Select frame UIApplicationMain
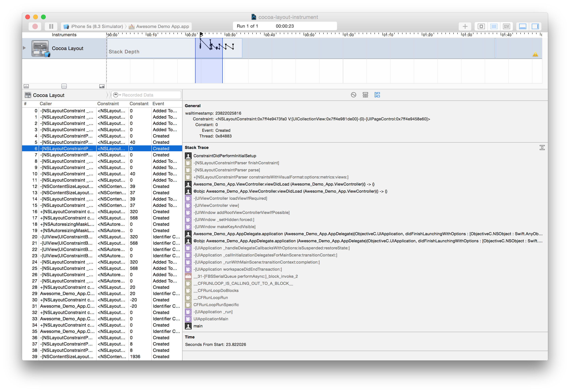 point(210,319)
